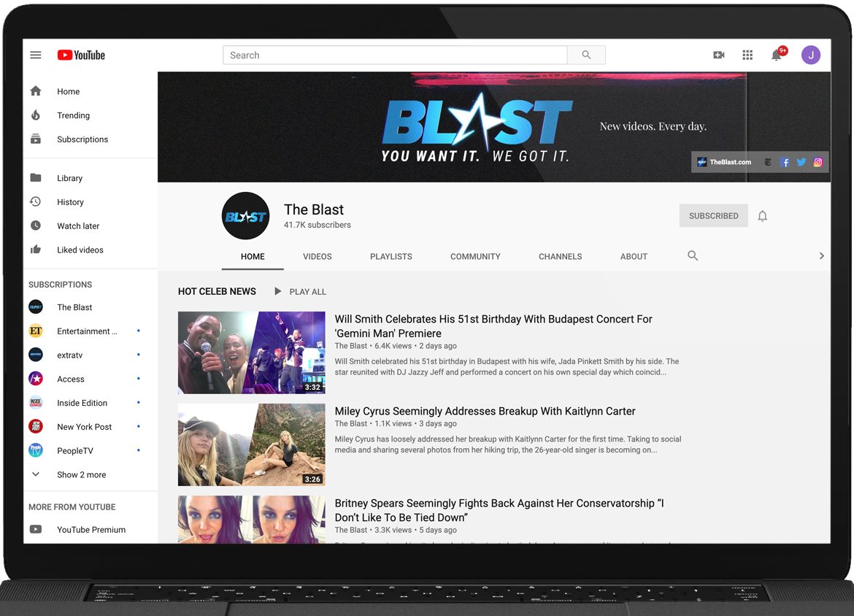This screenshot has width=854, height=616.
Task: Open the hamburger guide menu
Action: click(x=36, y=55)
